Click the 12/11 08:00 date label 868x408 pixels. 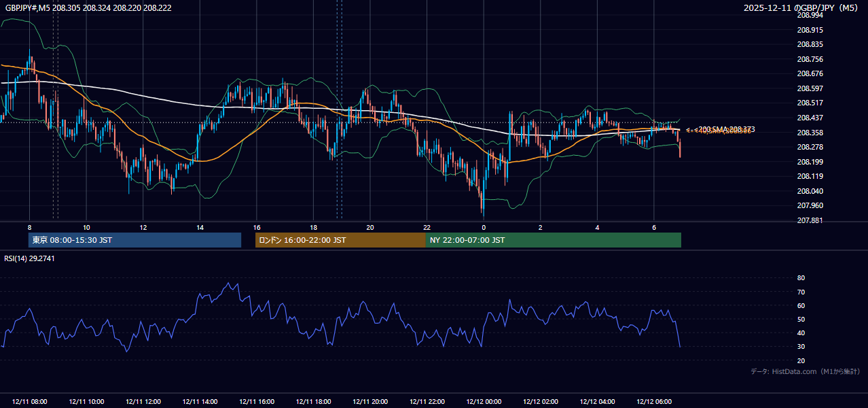point(29,402)
